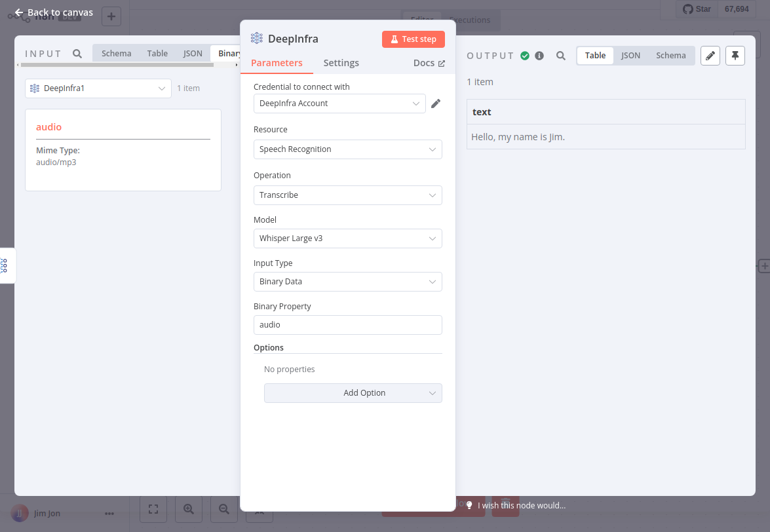Click the left edge DeepInfra node handle
770x532 pixels.
5,265
